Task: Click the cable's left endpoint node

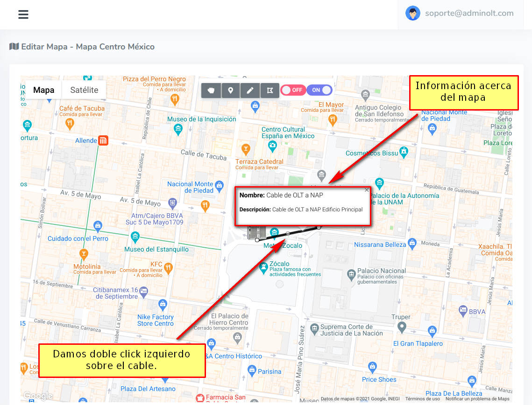Action: tap(257, 240)
